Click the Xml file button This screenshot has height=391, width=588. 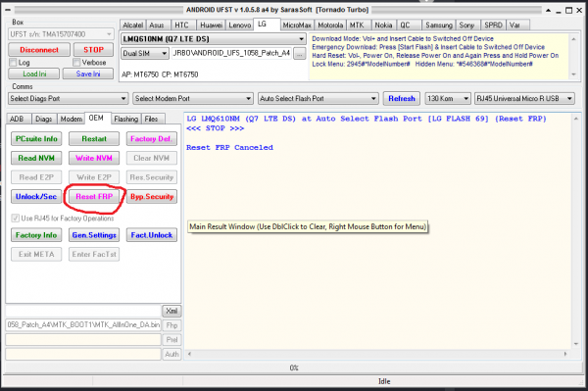[x=171, y=311]
